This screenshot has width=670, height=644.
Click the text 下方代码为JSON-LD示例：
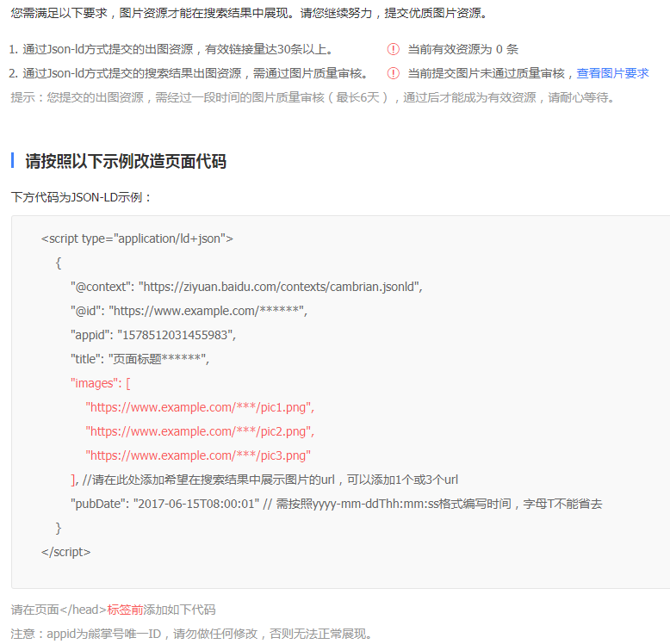coord(81,197)
